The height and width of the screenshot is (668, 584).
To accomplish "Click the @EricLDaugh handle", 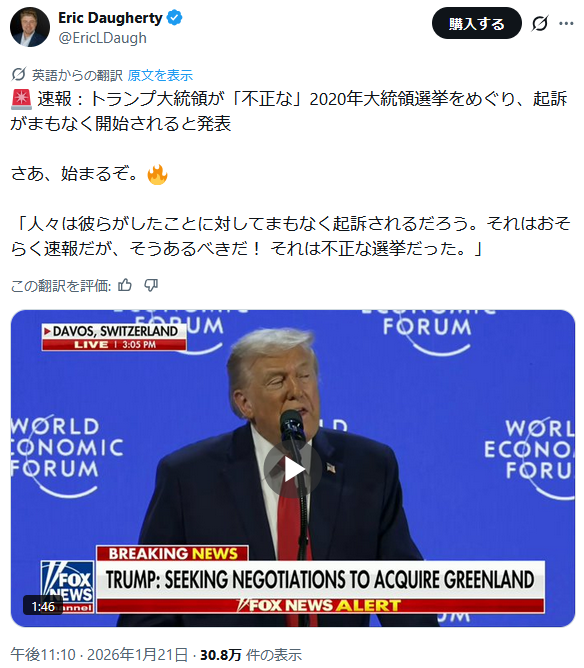I will (103, 38).
